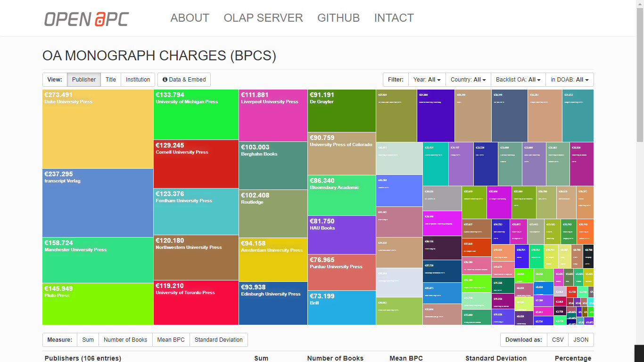This screenshot has height=362, width=644.
Task: Expand the Backlist OA filter
Action: click(518, 80)
